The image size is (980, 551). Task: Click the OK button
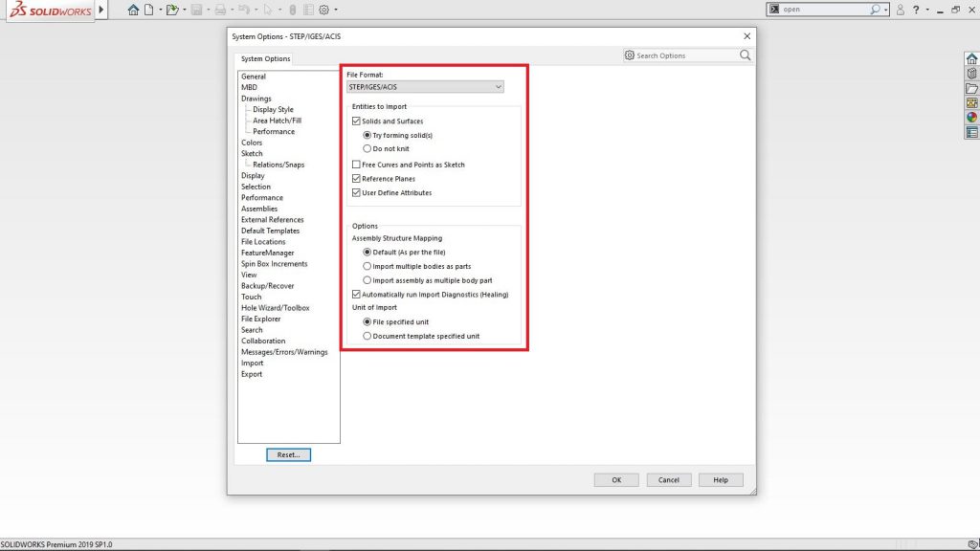616,480
